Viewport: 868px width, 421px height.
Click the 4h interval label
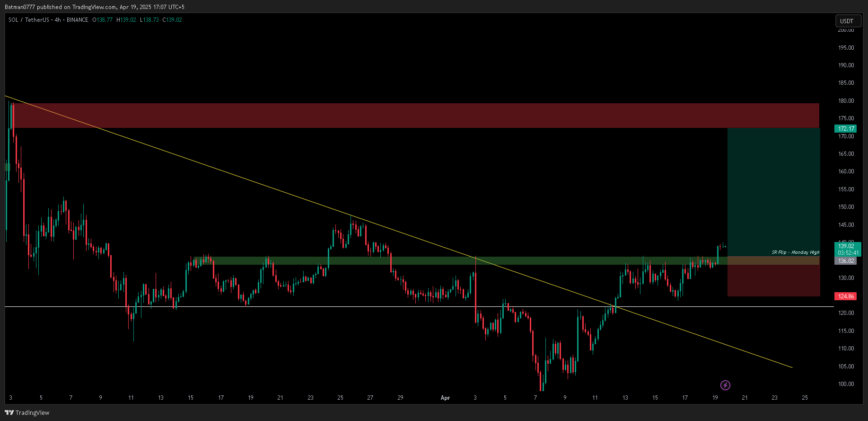[x=58, y=20]
